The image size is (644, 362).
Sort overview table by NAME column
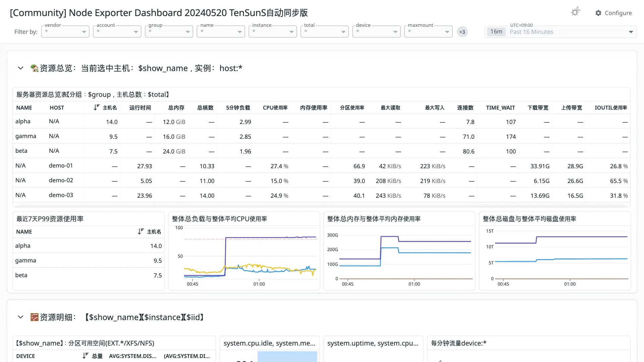(24, 108)
